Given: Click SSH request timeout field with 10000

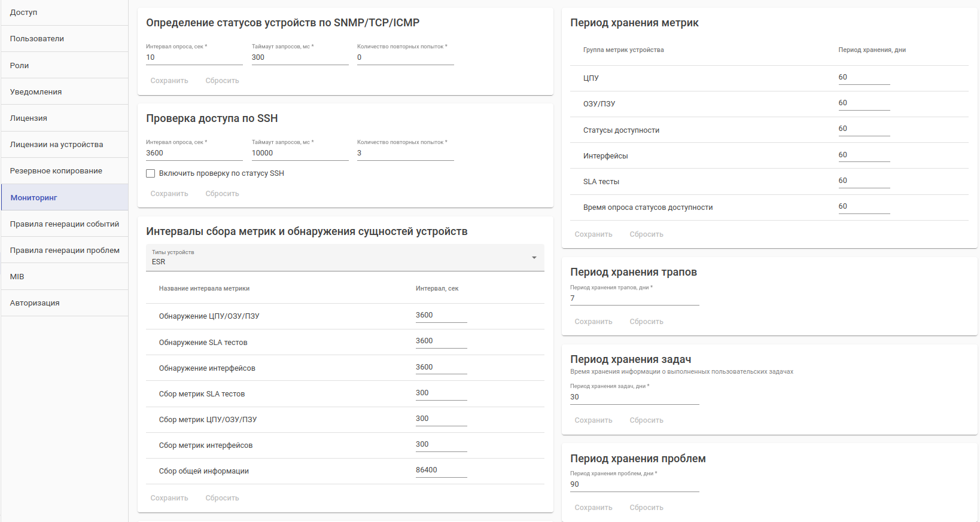Looking at the screenshot, I should 299,153.
